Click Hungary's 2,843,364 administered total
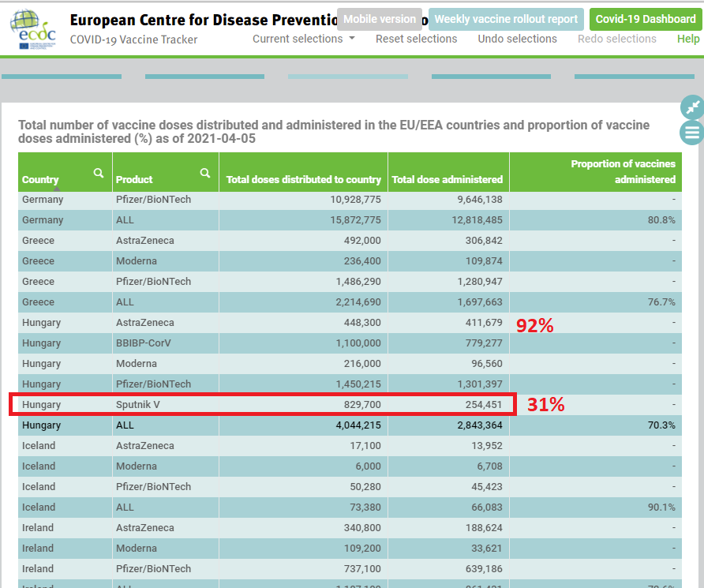704x588 pixels. click(x=480, y=425)
